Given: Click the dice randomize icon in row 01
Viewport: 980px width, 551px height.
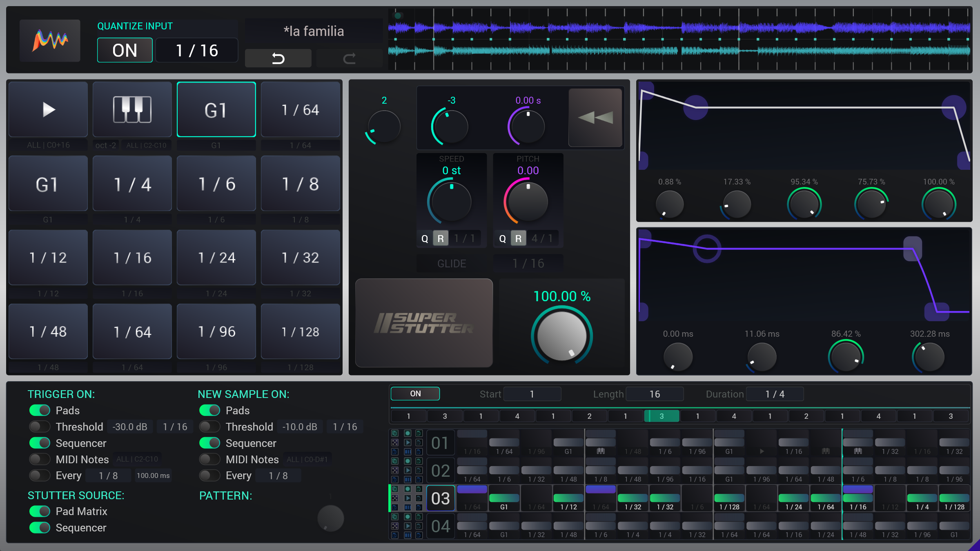Looking at the screenshot, I should click(x=395, y=442).
